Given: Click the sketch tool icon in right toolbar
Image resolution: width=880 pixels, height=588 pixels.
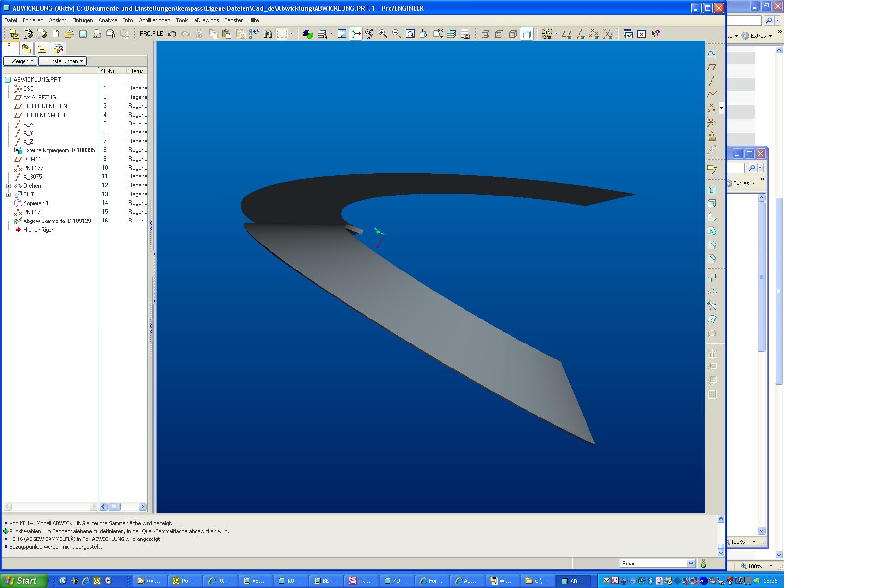Looking at the screenshot, I should (712, 53).
